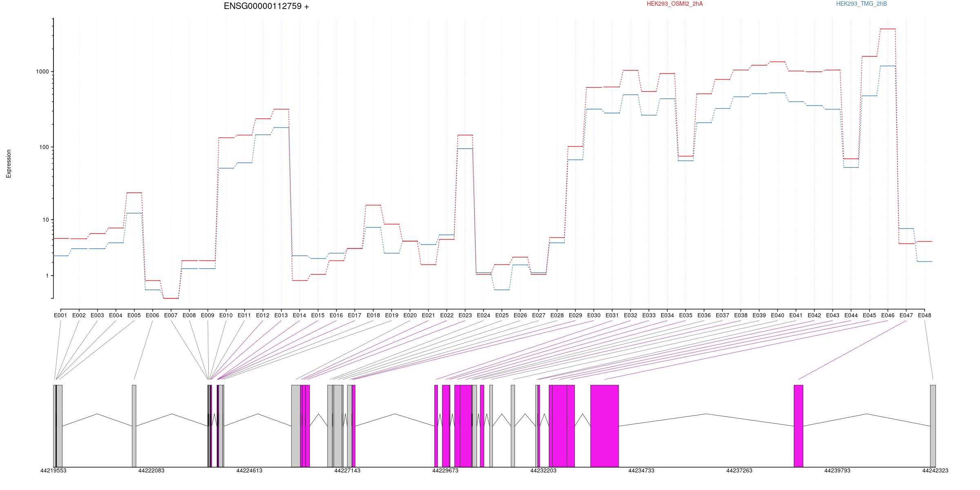This screenshot has height=490, width=980.
Task: Click the red E005 expression segment
Action: coord(134,193)
